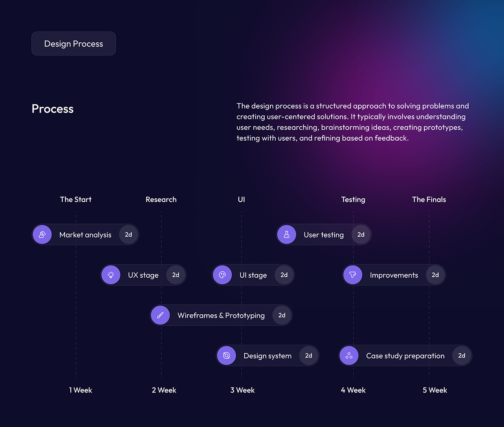Click the 1 Week timeline marker

(80, 390)
